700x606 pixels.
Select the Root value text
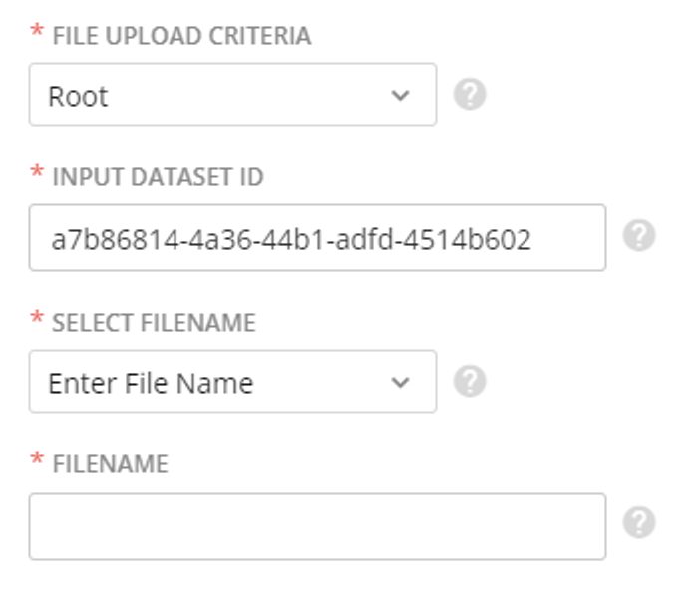(78, 96)
